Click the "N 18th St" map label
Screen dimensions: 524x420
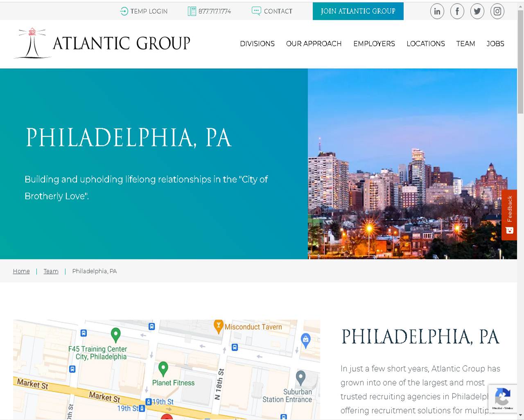[x=219, y=384]
